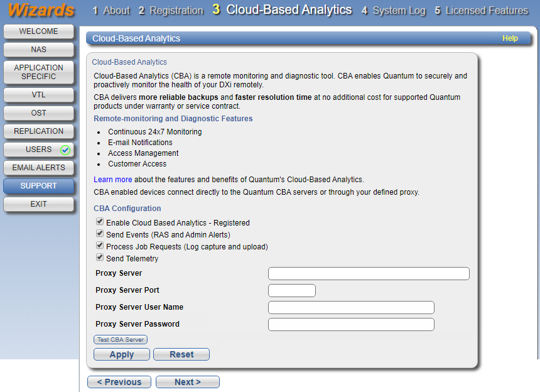
Task: Return to the Previous wizard page
Action: [x=119, y=382]
